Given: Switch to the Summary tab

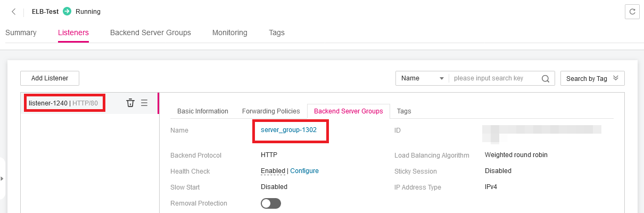Looking at the screenshot, I should click(21, 32).
